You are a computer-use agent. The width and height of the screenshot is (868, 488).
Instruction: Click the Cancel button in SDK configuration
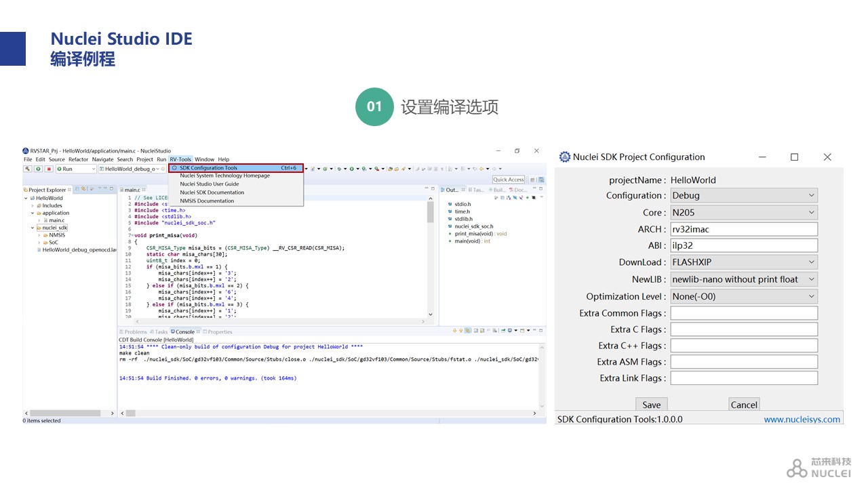(744, 405)
